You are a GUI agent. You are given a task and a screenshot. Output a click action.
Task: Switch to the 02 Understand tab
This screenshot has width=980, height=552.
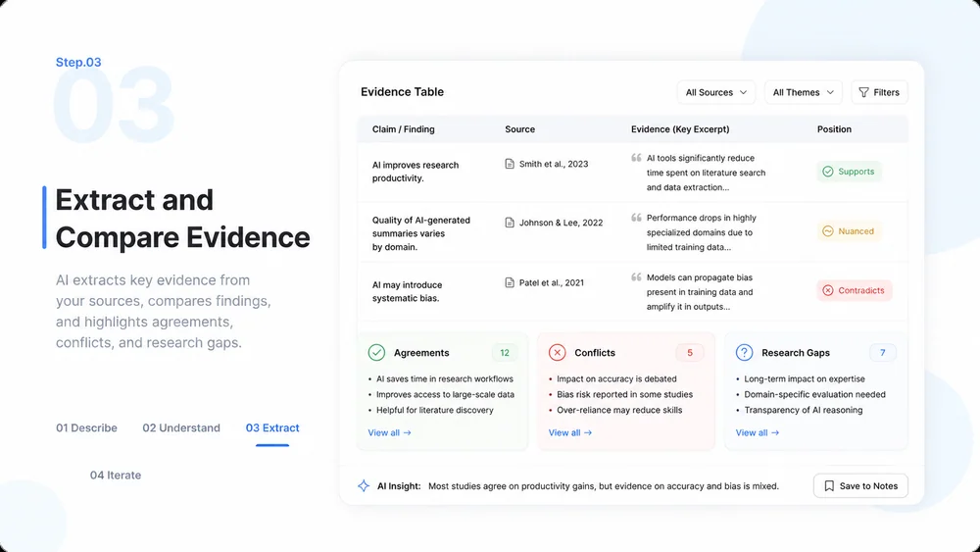181,427
